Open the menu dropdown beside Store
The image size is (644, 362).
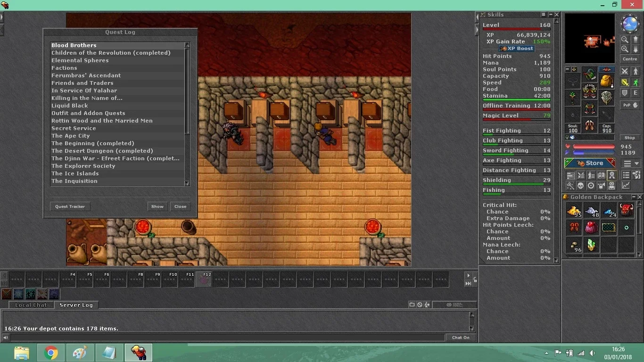[631, 163]
